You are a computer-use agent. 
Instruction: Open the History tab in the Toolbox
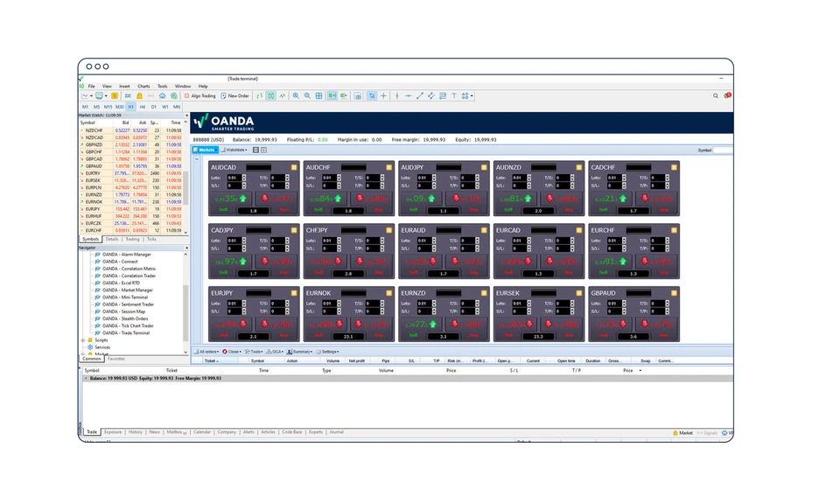136,432
